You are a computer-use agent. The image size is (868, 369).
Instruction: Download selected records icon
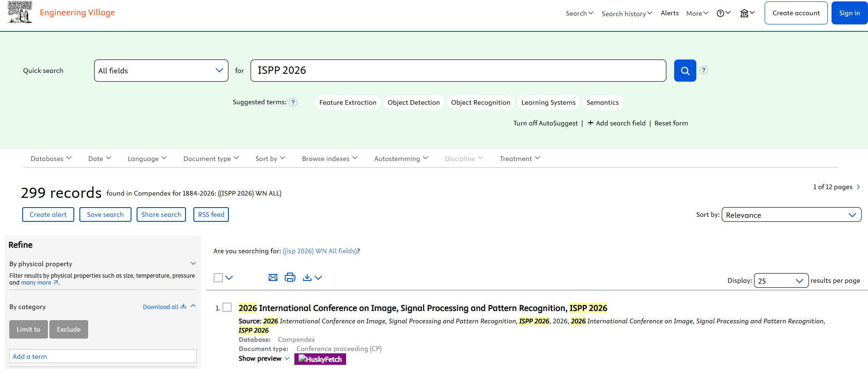click(307, 277)
